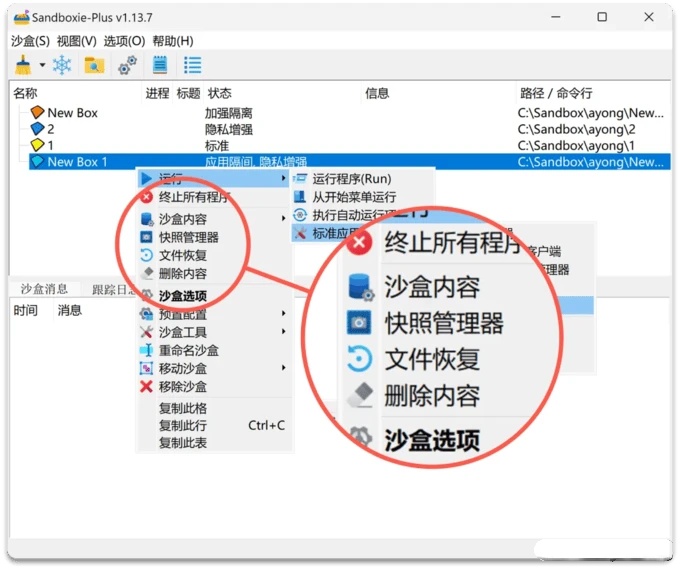Click the 时间 column header

coord(25,311)
